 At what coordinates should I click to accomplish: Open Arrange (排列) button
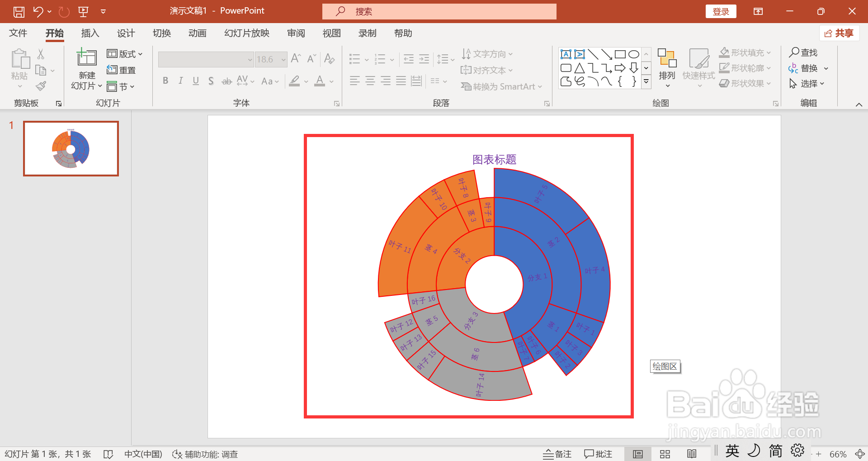(x=667, y=68)
